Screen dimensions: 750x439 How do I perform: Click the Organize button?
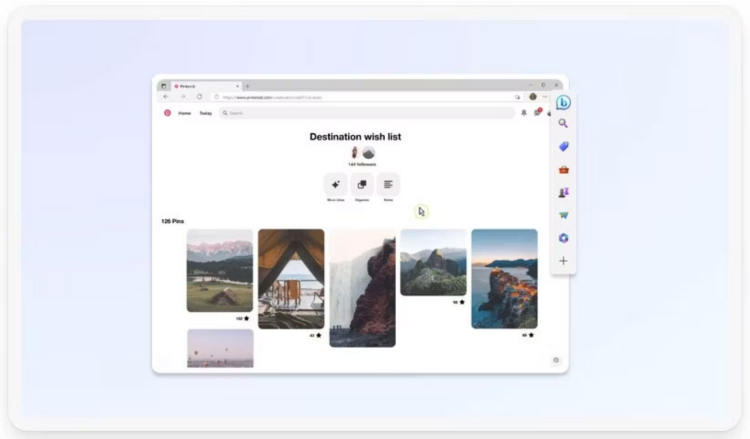(x=362, y=185)
